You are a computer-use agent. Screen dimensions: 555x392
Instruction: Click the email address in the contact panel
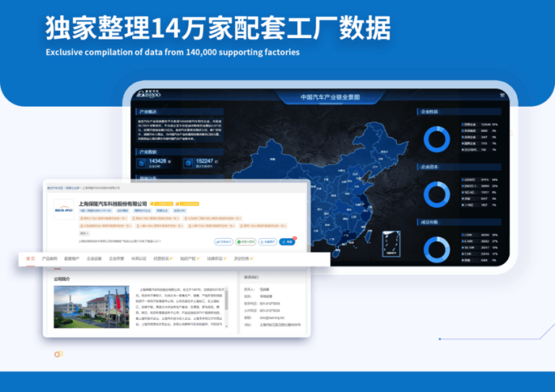coord(272,318)
